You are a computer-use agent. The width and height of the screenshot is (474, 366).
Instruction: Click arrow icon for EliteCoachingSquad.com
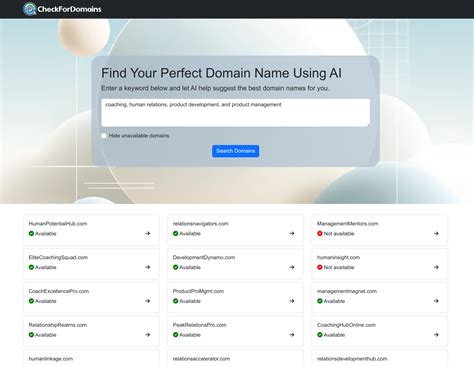[148, 267]
